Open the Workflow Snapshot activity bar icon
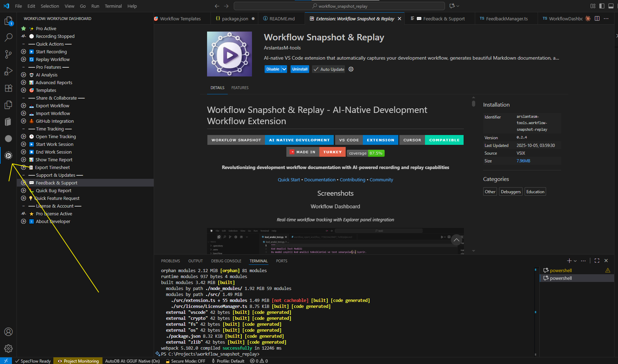Image resolution: width=618 pixels, height=364 pixels. 8,155
